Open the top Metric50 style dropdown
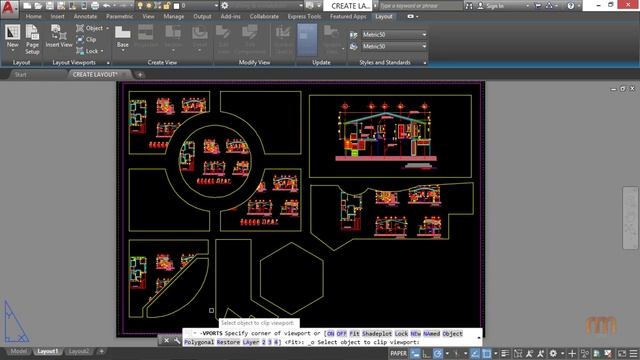The image size is (640, 360). (424, 35)
